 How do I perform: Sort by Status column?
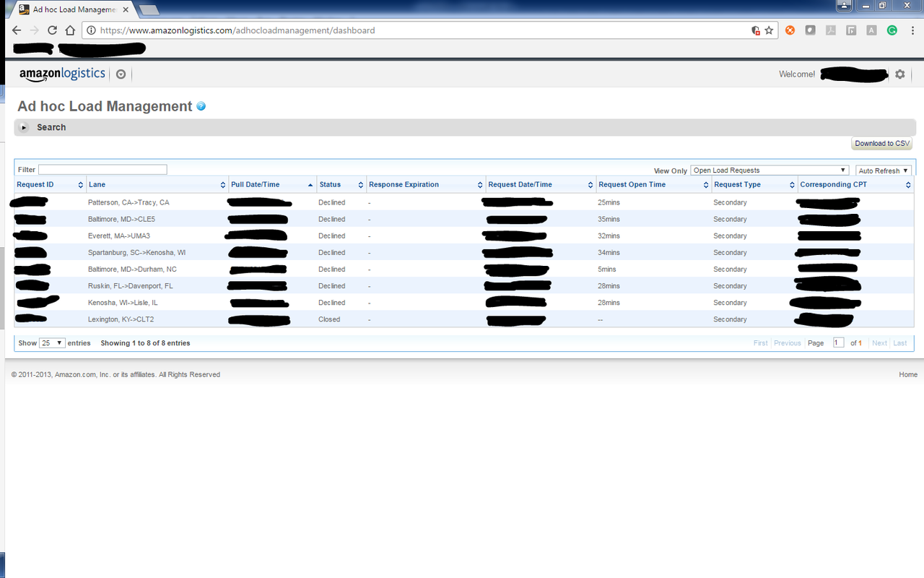(341, 185)
